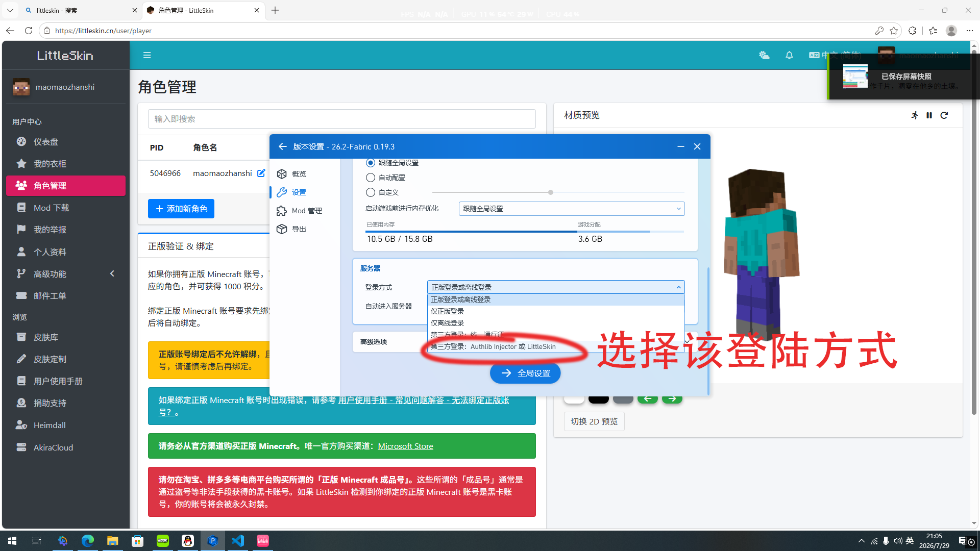Choose 正版登录或离线登录 option

(x=556, y=299)
